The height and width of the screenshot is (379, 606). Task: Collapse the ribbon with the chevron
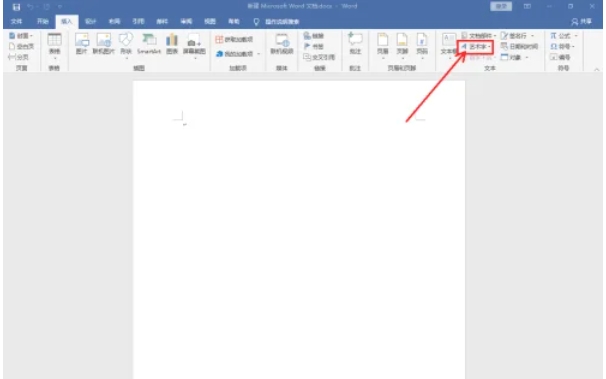tap(596, 70)
